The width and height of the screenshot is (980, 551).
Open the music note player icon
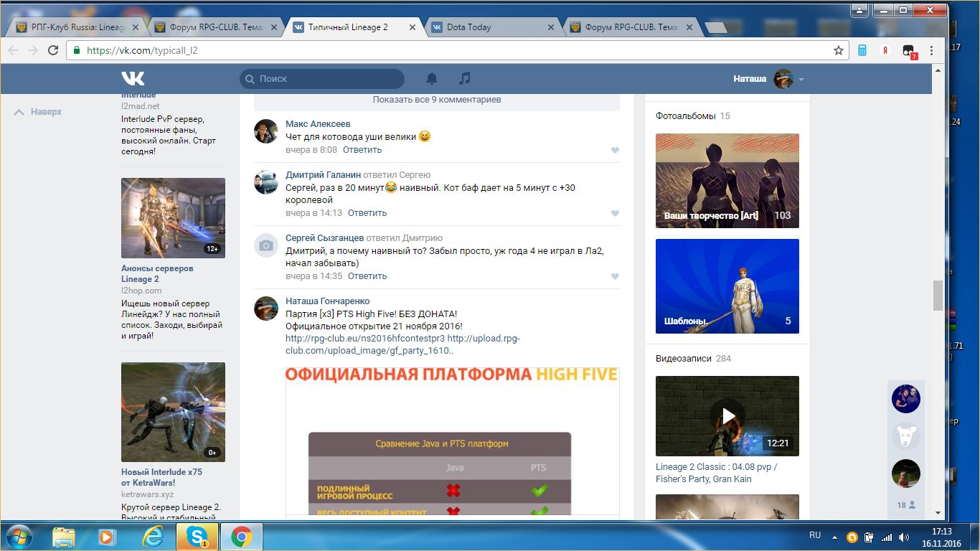pos(465,79)
